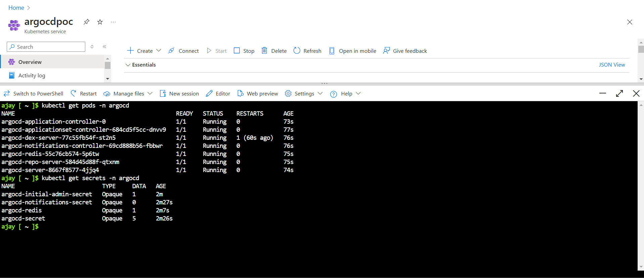
Task: Click the argocd-initial-admin-secret row text
Action: pos(47,194)
